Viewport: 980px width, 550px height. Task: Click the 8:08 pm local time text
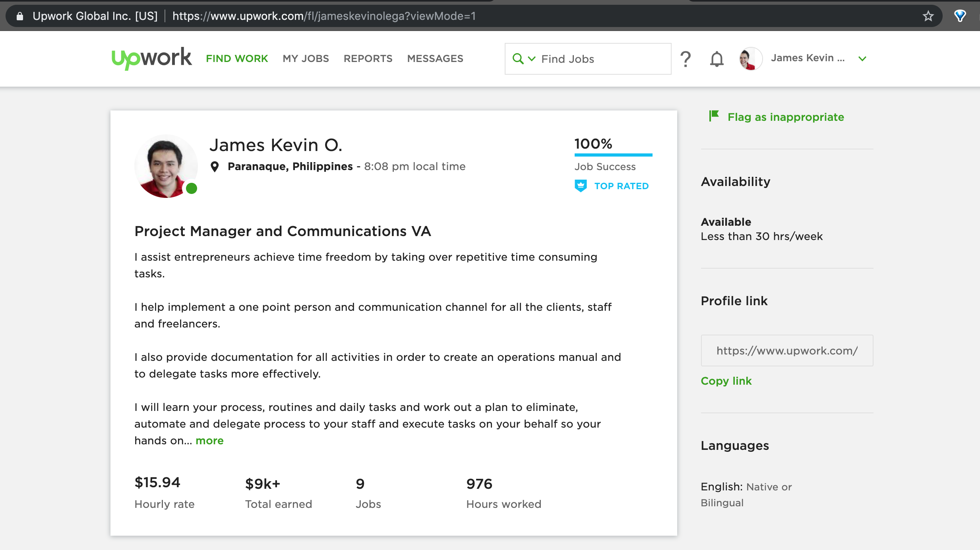[414, 167]
